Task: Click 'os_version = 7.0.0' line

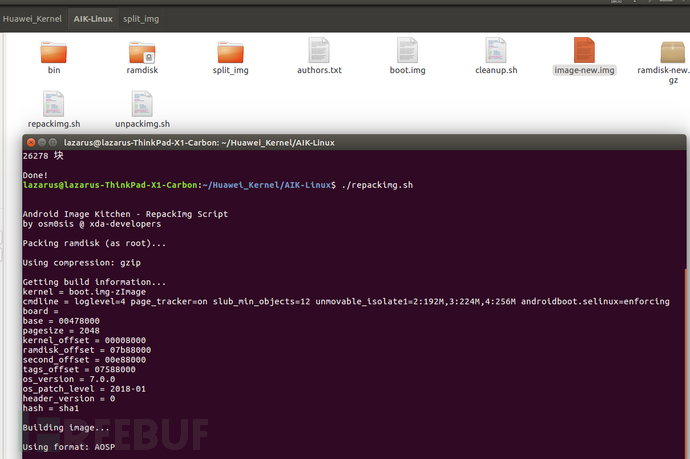Action: [x=69, y=379]
